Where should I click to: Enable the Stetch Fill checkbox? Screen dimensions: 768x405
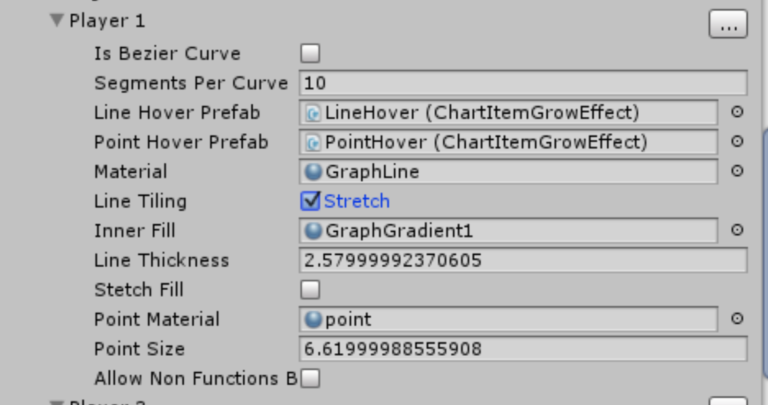point(310,289)
